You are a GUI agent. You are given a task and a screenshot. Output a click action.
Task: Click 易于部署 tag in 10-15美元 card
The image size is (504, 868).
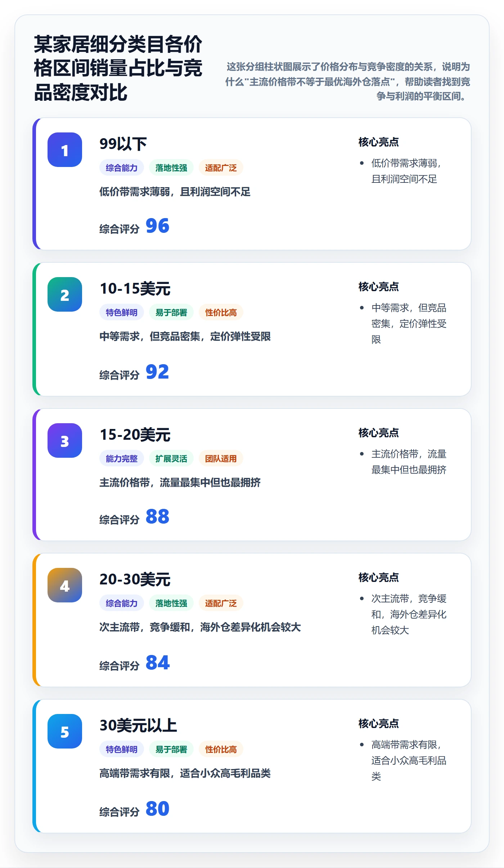pos(171,312)
